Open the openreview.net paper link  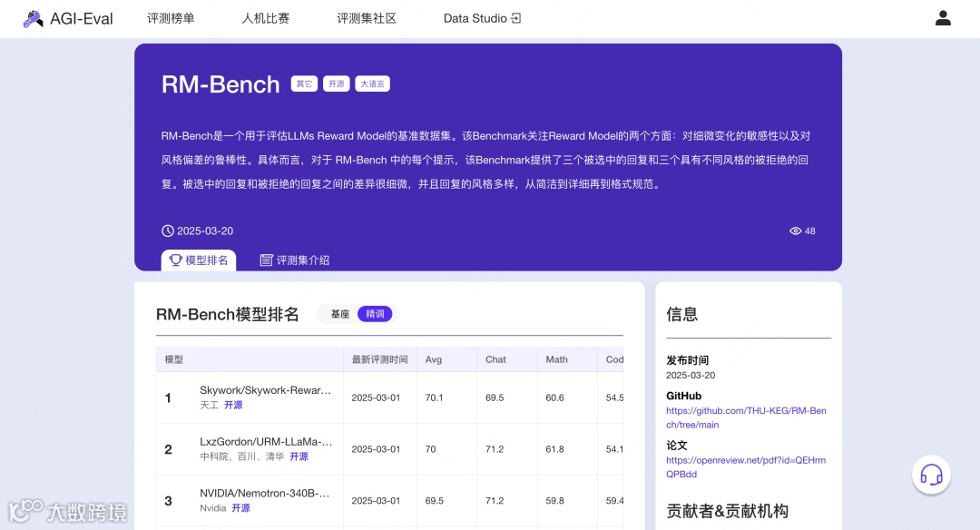pos(746,466)
